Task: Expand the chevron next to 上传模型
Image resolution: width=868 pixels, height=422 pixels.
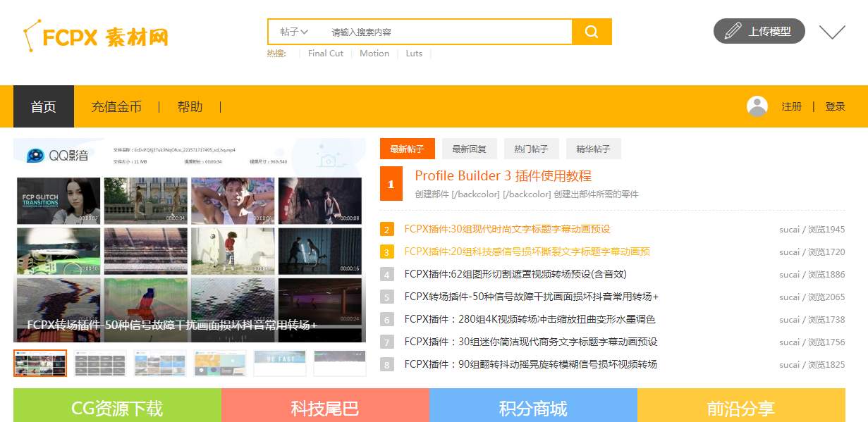Action: coord(832,31)
